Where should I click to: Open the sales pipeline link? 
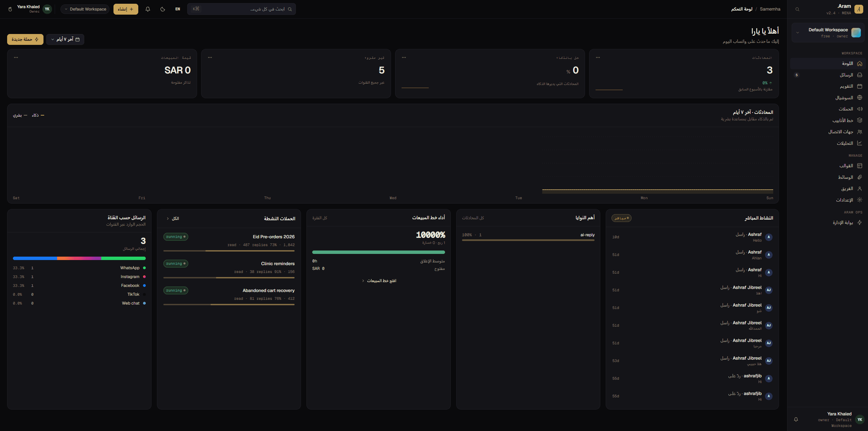[379, 281]
